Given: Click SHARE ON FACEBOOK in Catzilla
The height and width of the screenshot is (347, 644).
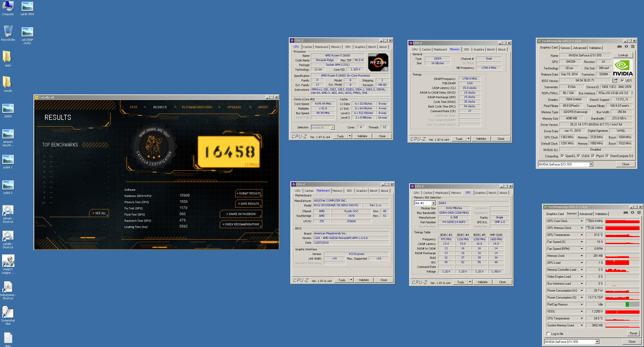Looking at the screenshot, I should pyautogui.click(x=241, y=214).
